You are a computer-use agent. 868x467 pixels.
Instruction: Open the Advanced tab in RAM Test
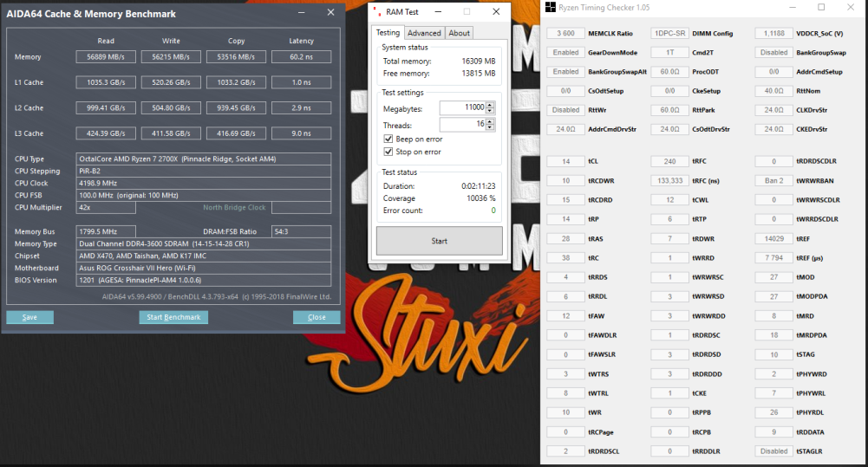(x=424, y=33)
